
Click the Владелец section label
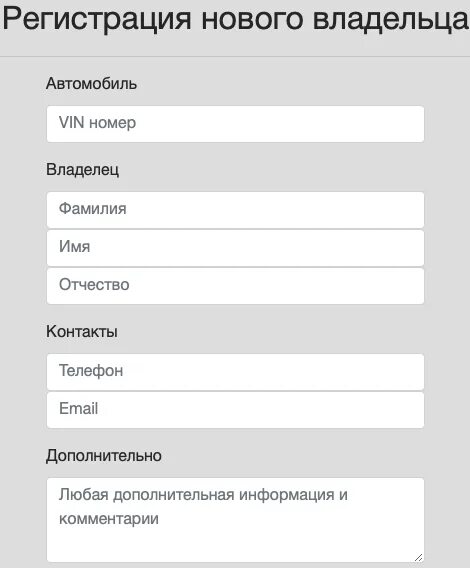click(x=82, y=170)
